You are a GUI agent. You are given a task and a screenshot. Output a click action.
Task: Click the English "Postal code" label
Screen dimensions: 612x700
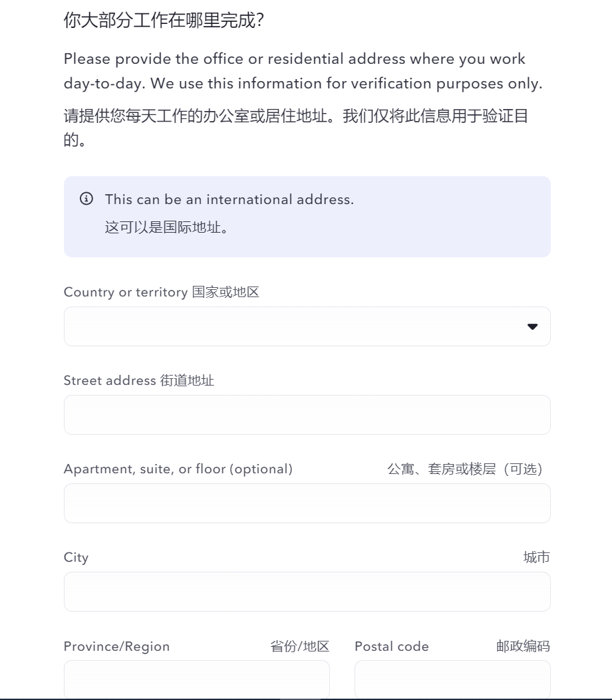coord(392,647)
